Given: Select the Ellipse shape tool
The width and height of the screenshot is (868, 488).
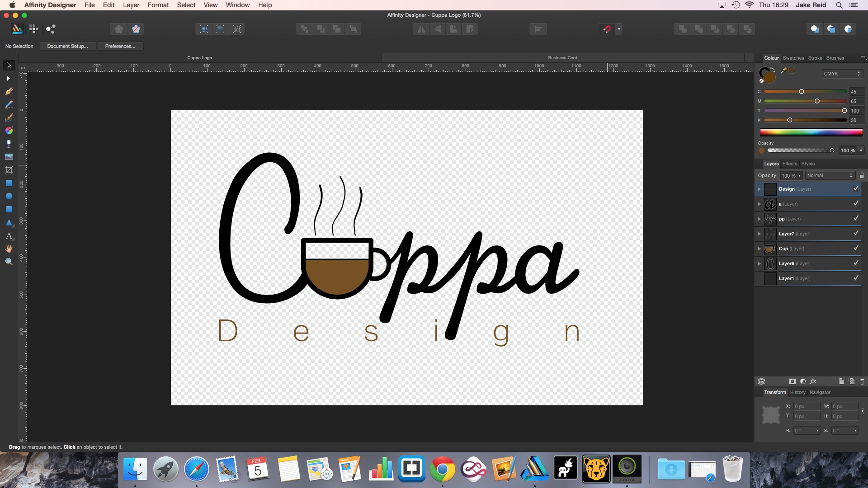Looking at the screenshot, I should [x=9, y=196].
